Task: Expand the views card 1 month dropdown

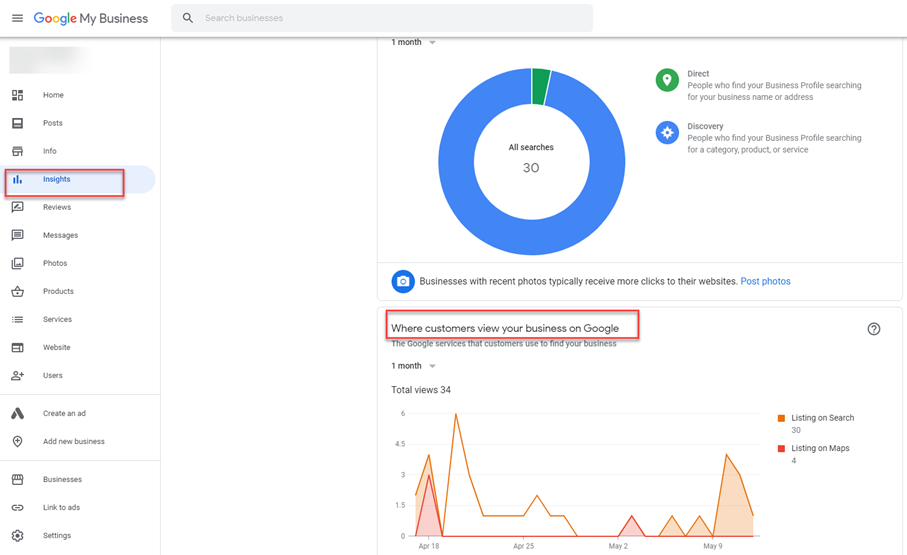Action: point(413,366)
